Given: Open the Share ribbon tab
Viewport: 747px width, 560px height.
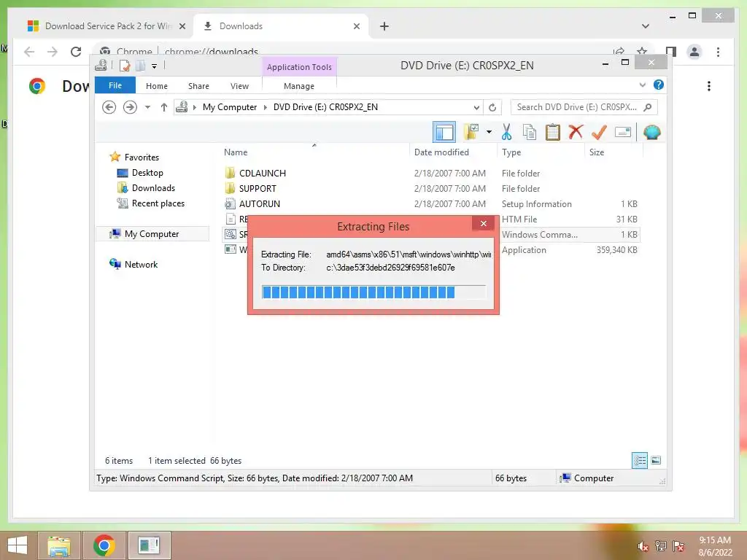Looking at the screenshot, I should (x=198, y=86).
